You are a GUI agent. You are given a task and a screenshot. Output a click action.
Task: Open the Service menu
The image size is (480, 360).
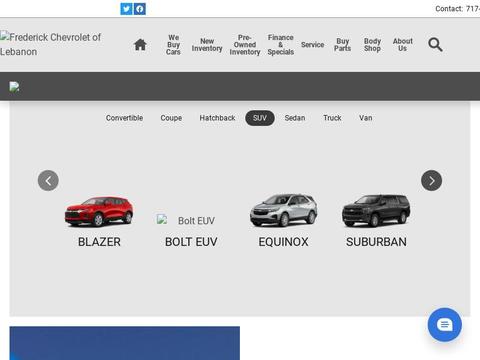tap(313, 45)
